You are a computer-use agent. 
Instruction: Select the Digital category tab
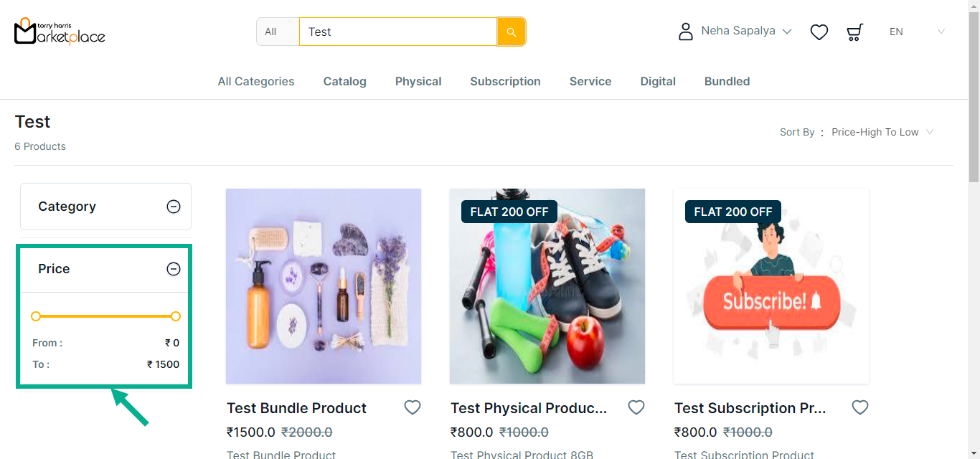coord(658,82)
